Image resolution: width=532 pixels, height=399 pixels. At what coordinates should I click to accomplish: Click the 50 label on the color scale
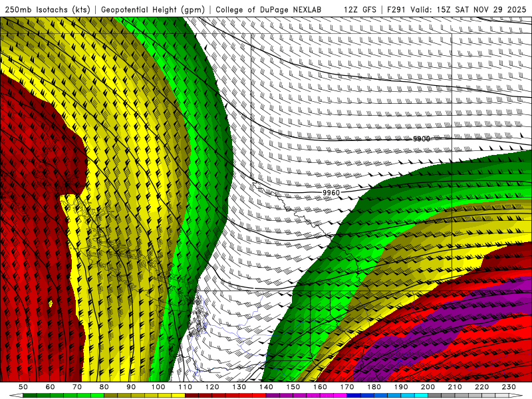(23, 387)
